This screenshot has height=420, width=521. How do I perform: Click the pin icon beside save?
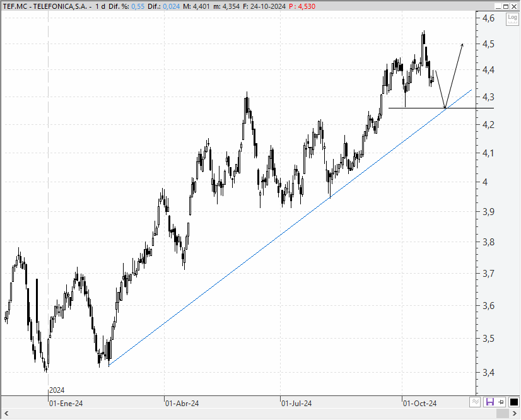coord(501,402)
